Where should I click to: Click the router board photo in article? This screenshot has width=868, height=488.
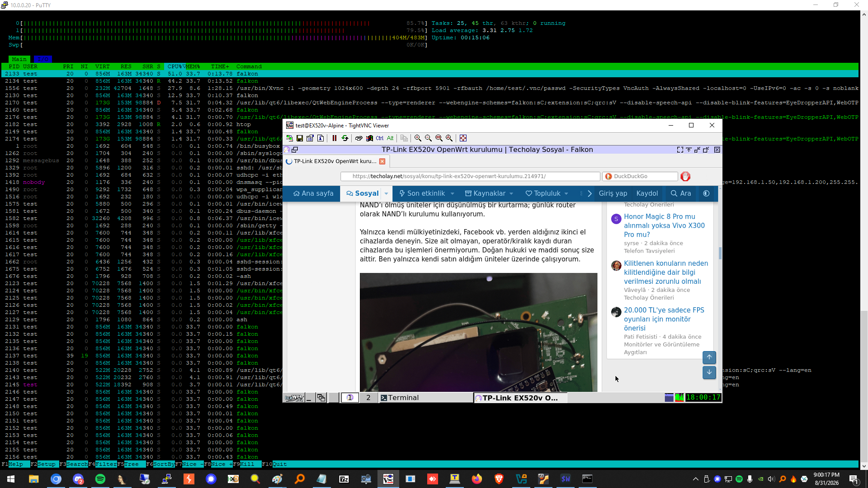[x=478, y=332]
